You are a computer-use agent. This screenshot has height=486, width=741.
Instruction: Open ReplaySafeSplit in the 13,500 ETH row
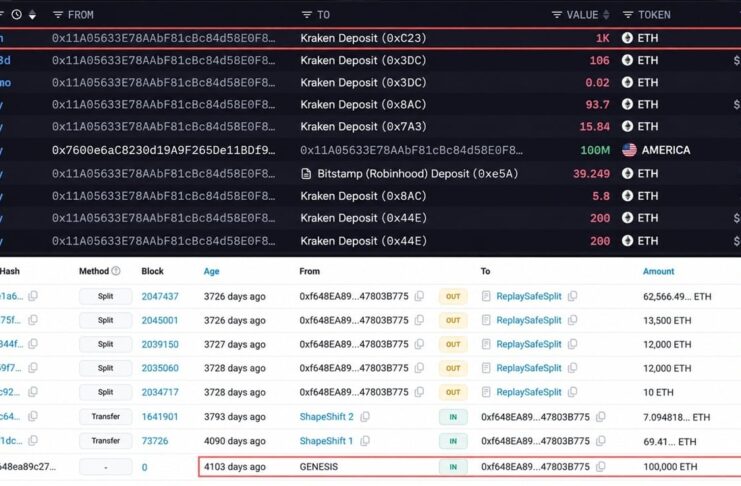pos(529,320)
